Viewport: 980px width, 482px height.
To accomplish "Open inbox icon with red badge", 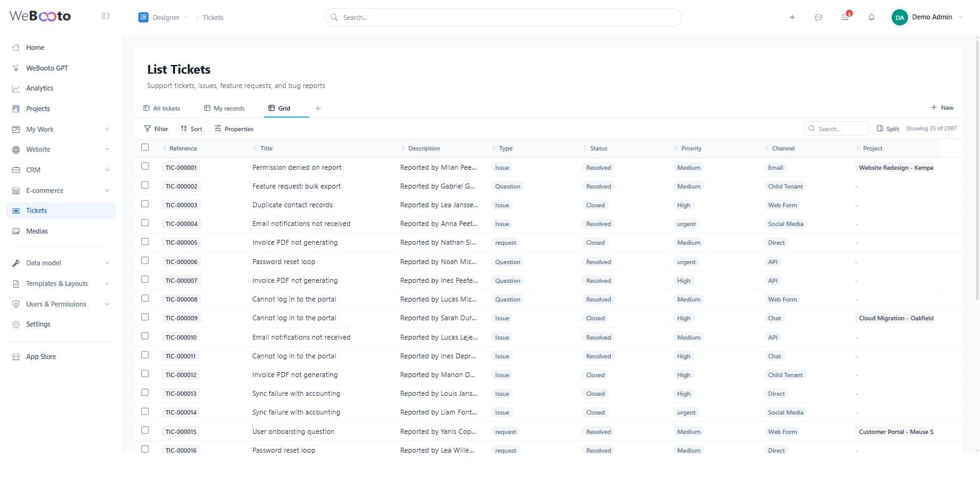I will tap(846, 17).
